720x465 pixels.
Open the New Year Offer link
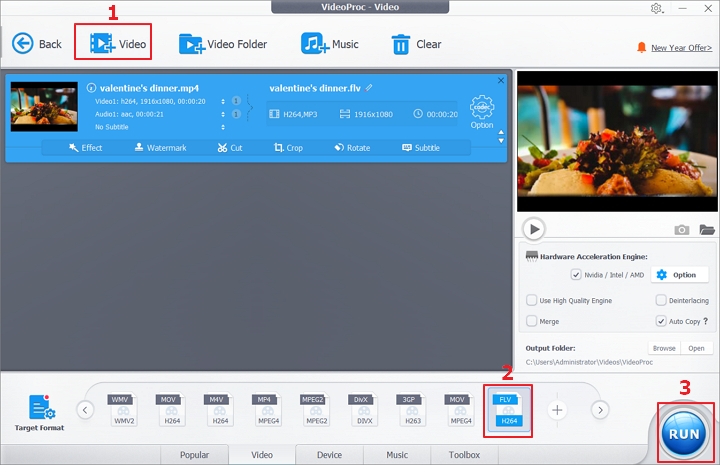pyautogui.click(x=681, y=48)
